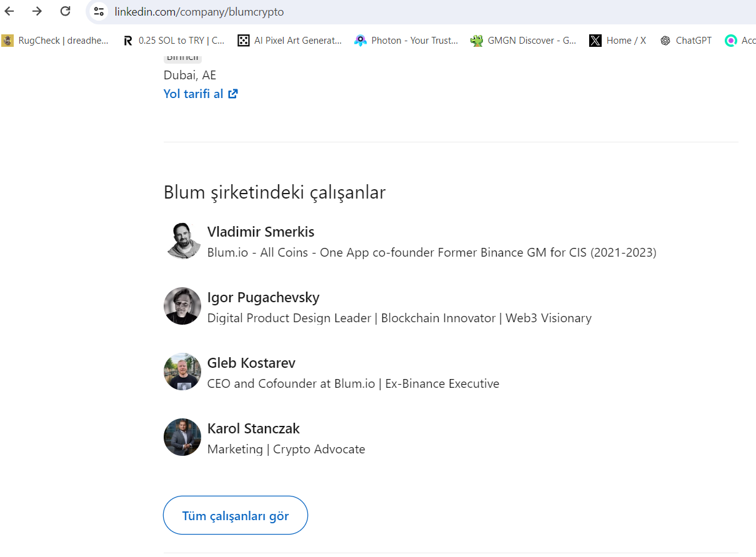This screenshot has width=756, height=557.
Task: Open Yol tarifi al directions link
Action: coord(201,94)
